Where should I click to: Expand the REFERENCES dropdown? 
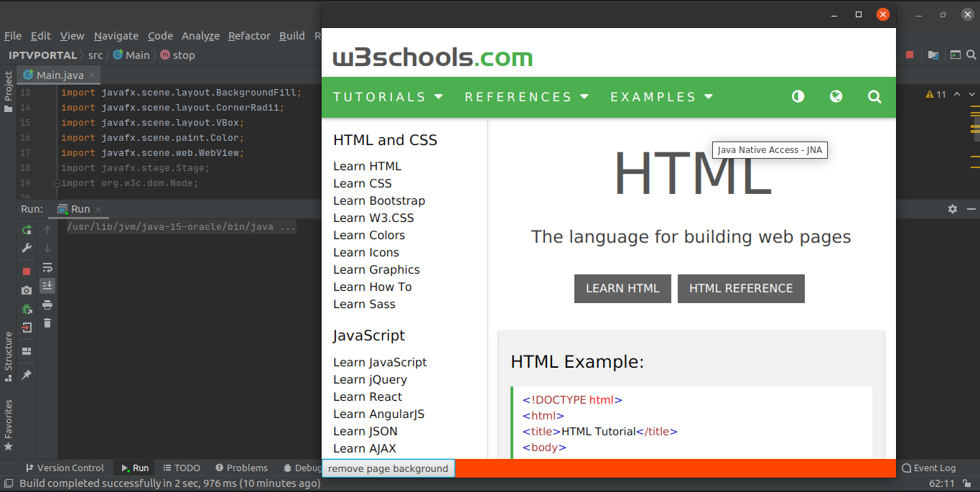point(526,97)
